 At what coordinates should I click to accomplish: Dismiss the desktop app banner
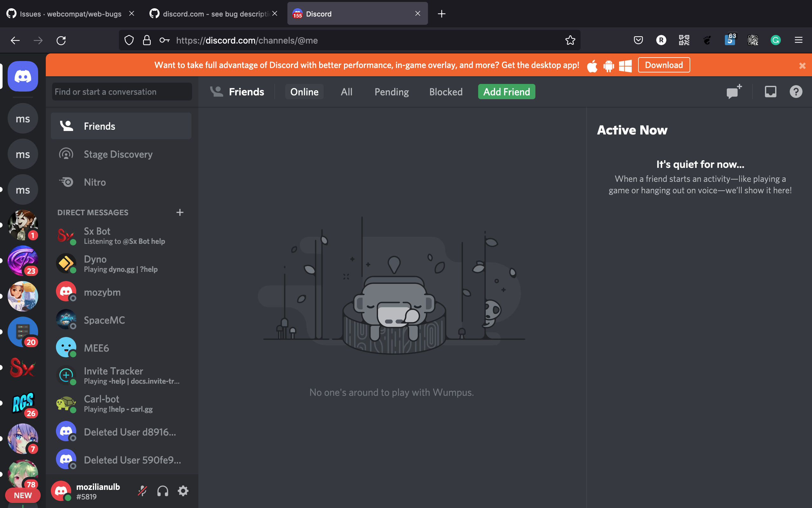point(802,65)
